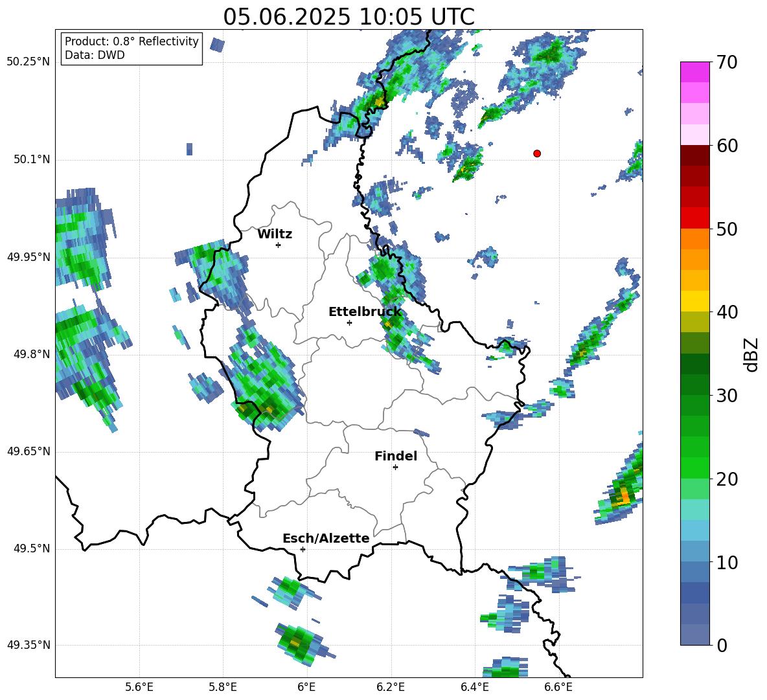The width and height of the screenshot is (767, 700).
Task: Click colorbar tick value 30
Action: click(727, 395)
